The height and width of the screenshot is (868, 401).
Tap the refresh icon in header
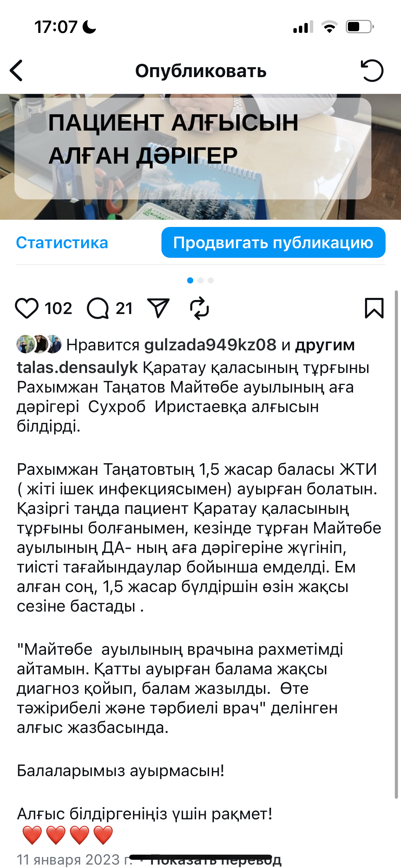[372, 71]
